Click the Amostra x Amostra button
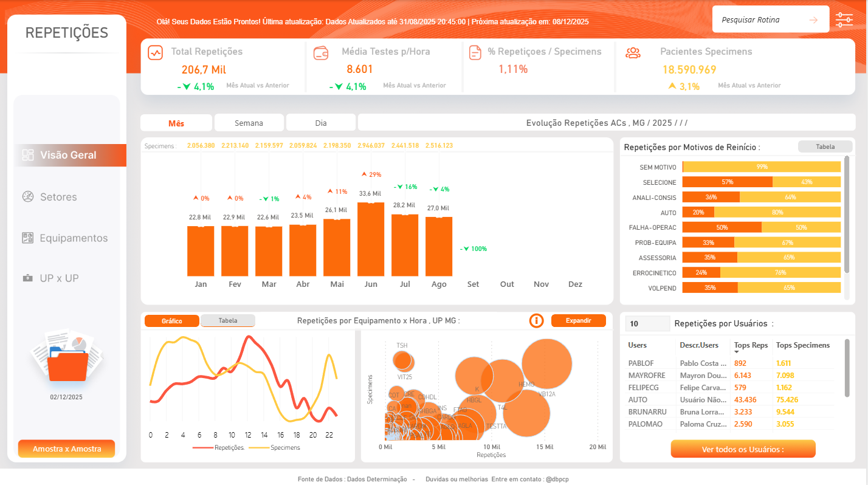Viewport: 868px width, 485px height. pos(66,449)
